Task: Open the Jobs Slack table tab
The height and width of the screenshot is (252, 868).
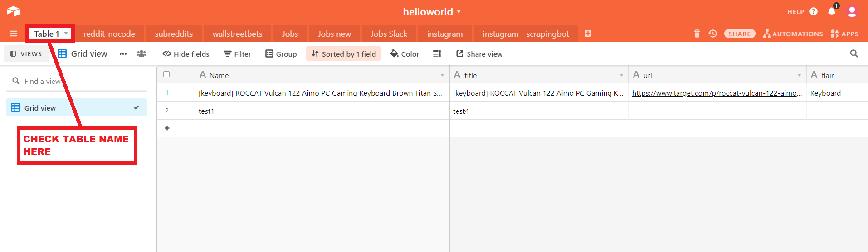Action: (x=389, y=34)
